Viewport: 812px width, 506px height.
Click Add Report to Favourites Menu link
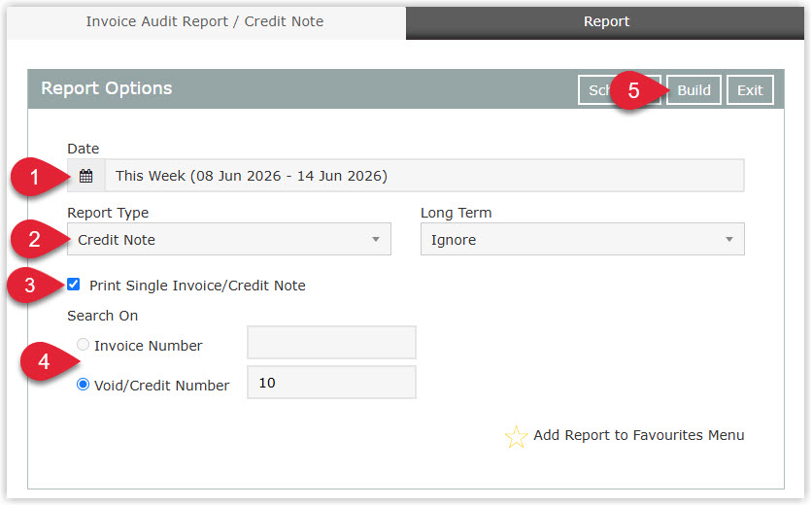click(x=638, y=435)
